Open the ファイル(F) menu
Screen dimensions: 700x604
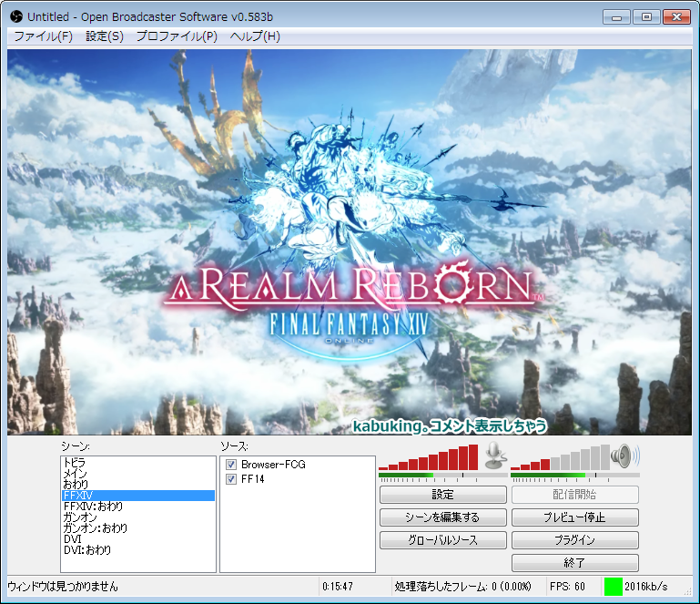(44, 36)
